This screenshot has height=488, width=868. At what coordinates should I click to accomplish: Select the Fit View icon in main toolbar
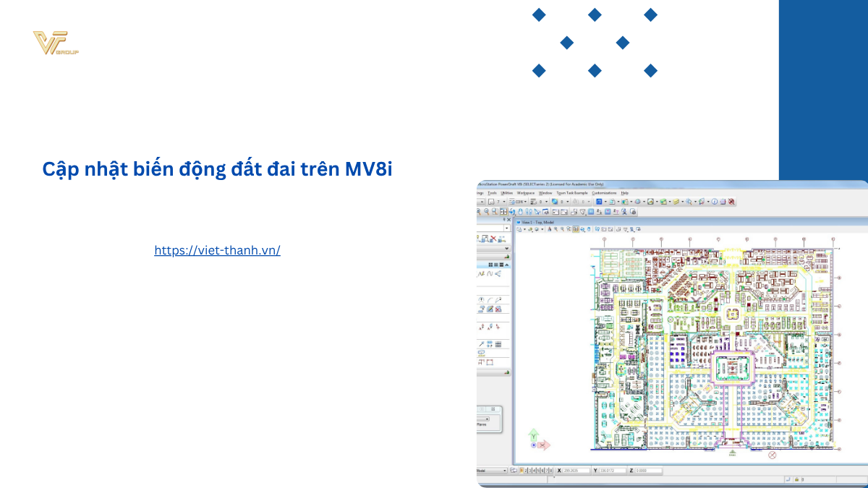[x=503, y=212]
